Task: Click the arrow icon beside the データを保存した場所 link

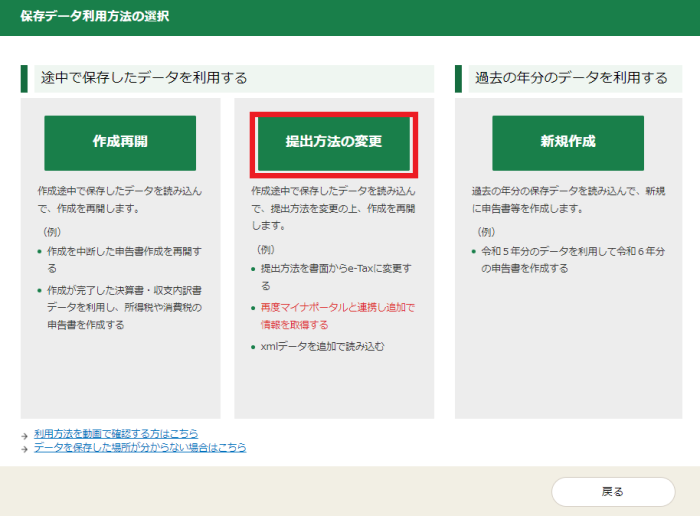Action: coord(24,448)
